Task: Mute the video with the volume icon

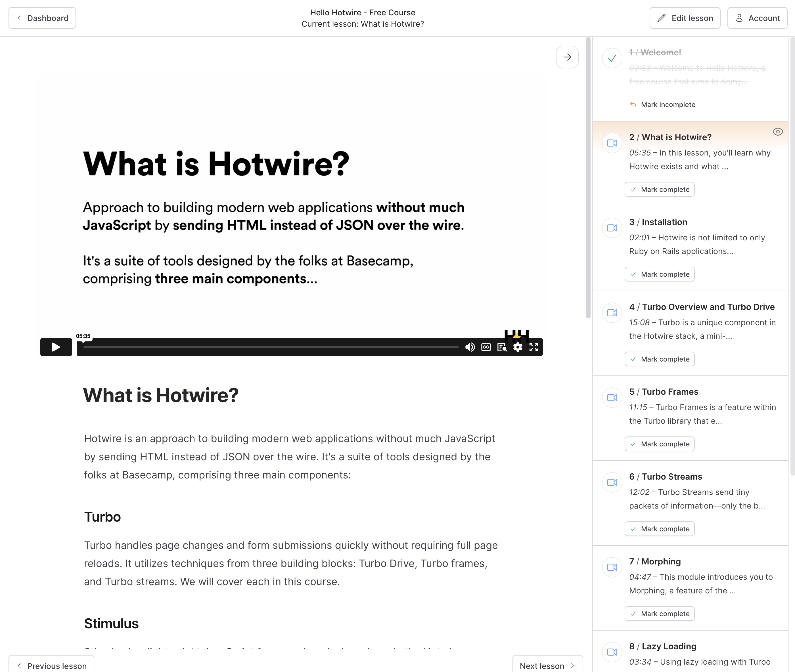Action: (x=470, y=347)
